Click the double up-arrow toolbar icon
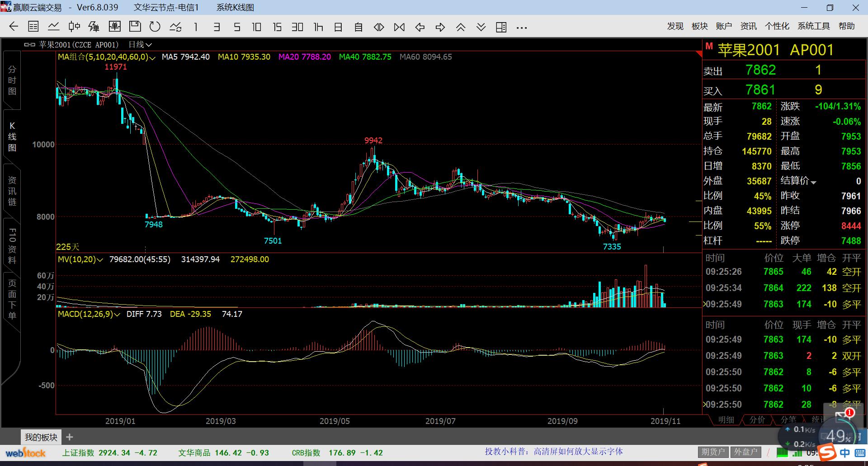This screenshot has width=868, height=466. coord(461,27)
